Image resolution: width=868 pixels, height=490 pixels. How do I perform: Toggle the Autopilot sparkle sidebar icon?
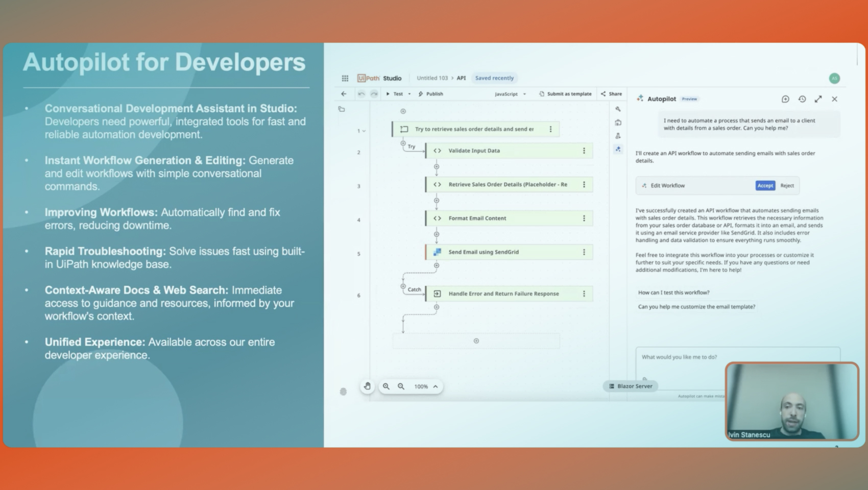click(x=618, y=149)
